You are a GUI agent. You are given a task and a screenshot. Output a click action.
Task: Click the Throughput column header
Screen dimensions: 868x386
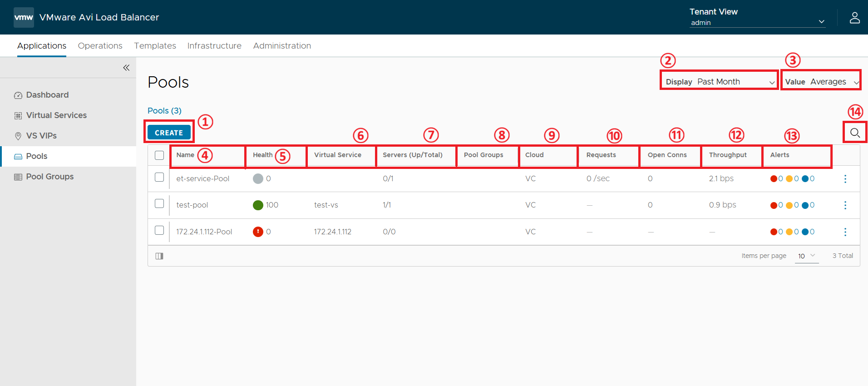[728, 155]
